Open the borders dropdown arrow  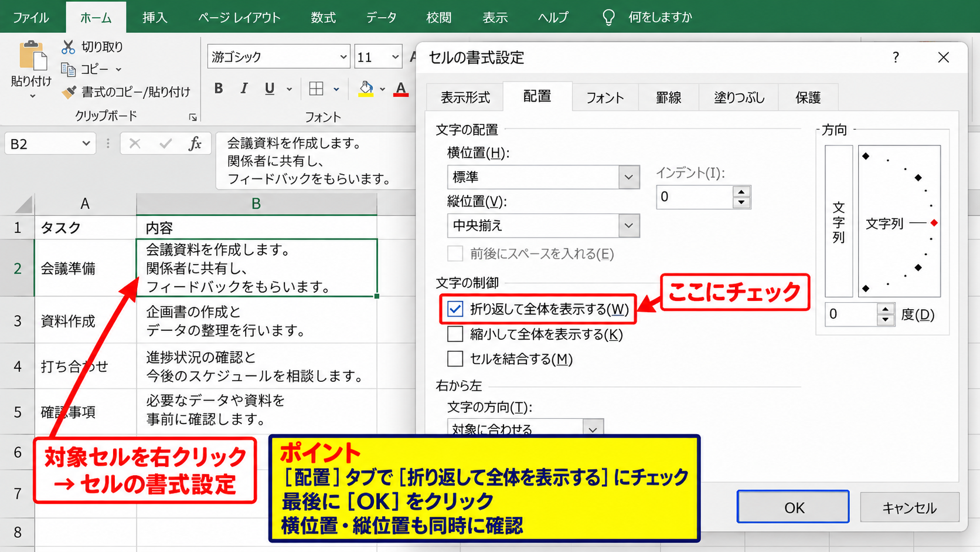tap(336, 89)
